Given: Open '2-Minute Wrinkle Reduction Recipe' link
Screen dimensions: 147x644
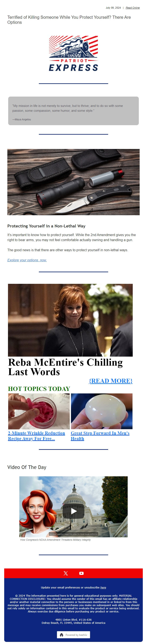Looking at the screenshot, I should (37, 436).
